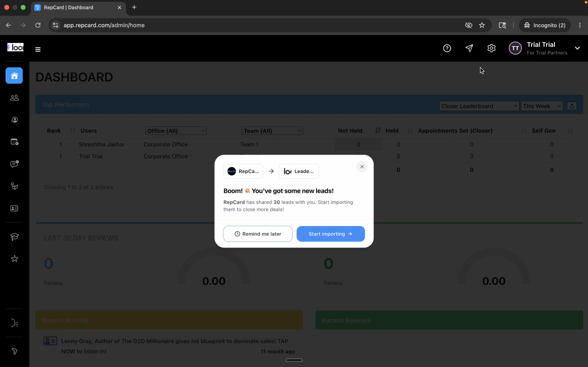Viewport: 588px width, 367px height.
Task: Click the drag handle pill at page bottom
Action: (294, 360)
